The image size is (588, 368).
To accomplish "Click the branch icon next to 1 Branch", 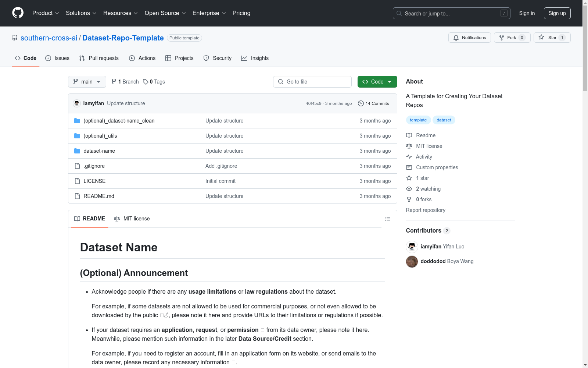I will tap(114, 82).
